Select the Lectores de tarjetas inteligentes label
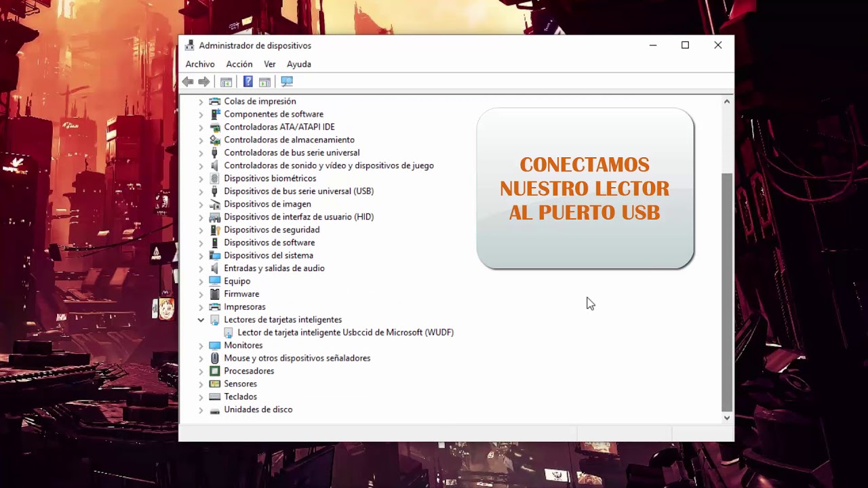868x488 pixels. coord(283,319)
